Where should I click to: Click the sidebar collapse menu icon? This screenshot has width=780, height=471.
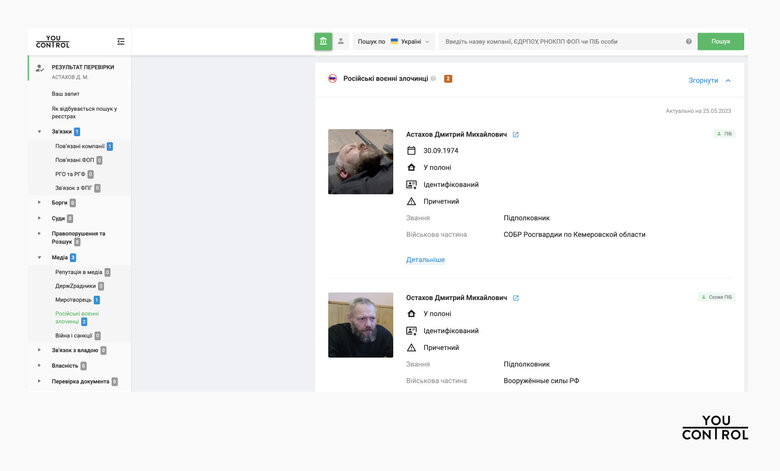121,42
